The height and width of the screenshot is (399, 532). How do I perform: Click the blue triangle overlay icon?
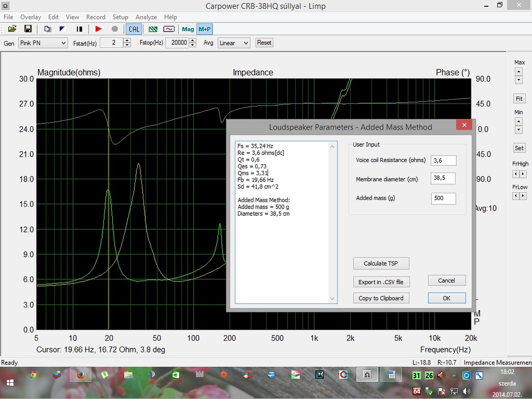(x=62, y=29)
